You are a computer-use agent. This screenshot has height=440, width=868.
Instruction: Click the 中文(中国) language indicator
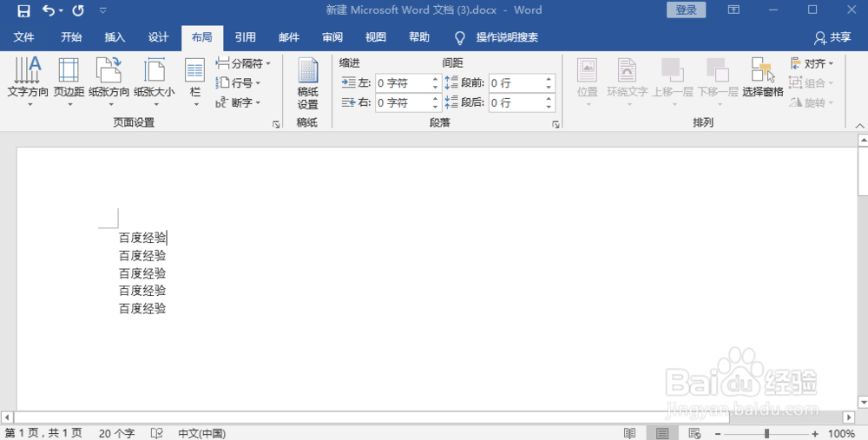pyautogui.click(x=202, y=433)
